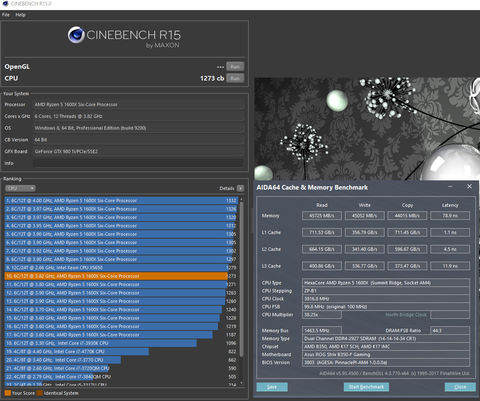Click Start Benchmark in the AIDA64 window
This screenshot has width=480, height=401.
point(366,387)
